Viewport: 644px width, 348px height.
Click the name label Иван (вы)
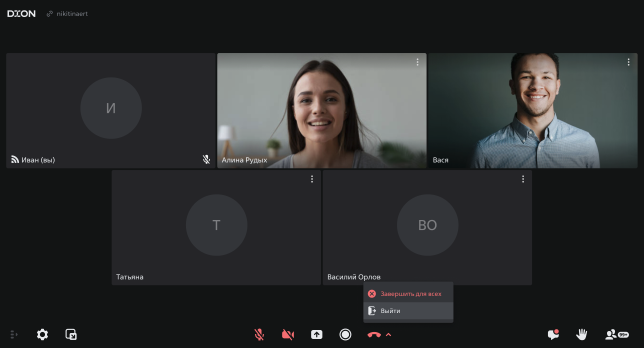pyautogui.click(x=38, y=160)
